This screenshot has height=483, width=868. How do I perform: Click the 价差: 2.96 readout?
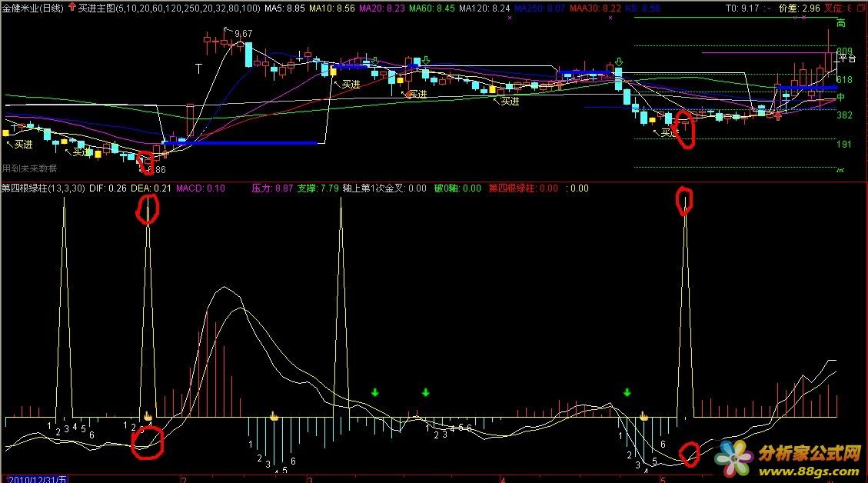point(799,8)
